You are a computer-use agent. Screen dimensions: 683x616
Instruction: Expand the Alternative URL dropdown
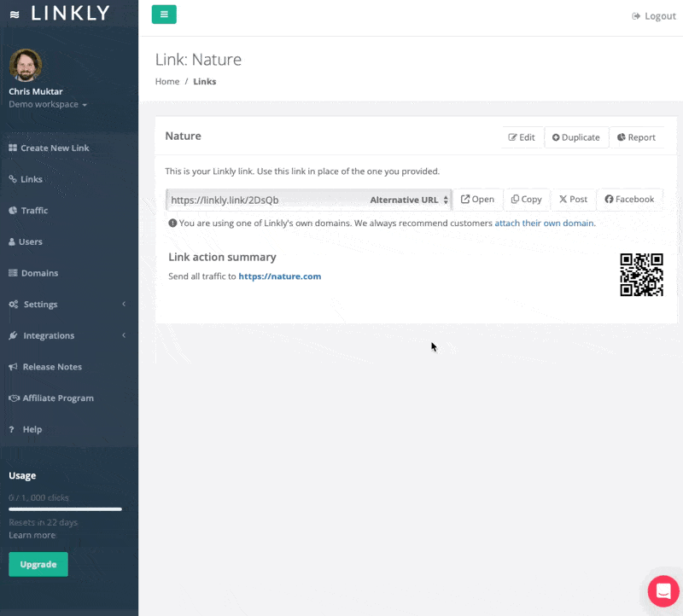(409, 200)
